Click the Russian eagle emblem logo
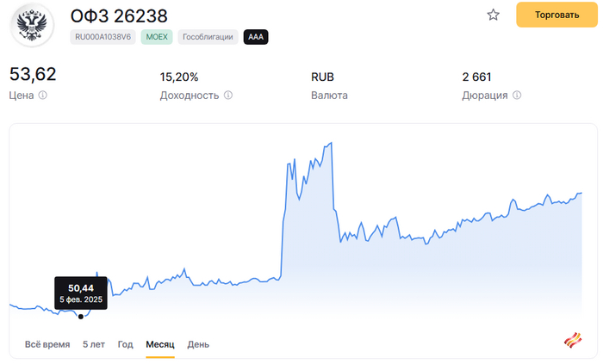Screen dimensions: 603x364 tap(32, 25)
